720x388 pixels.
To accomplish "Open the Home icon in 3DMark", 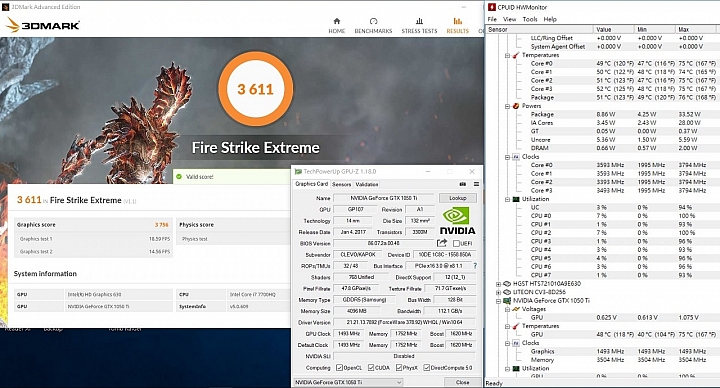I will click(337, 21).
